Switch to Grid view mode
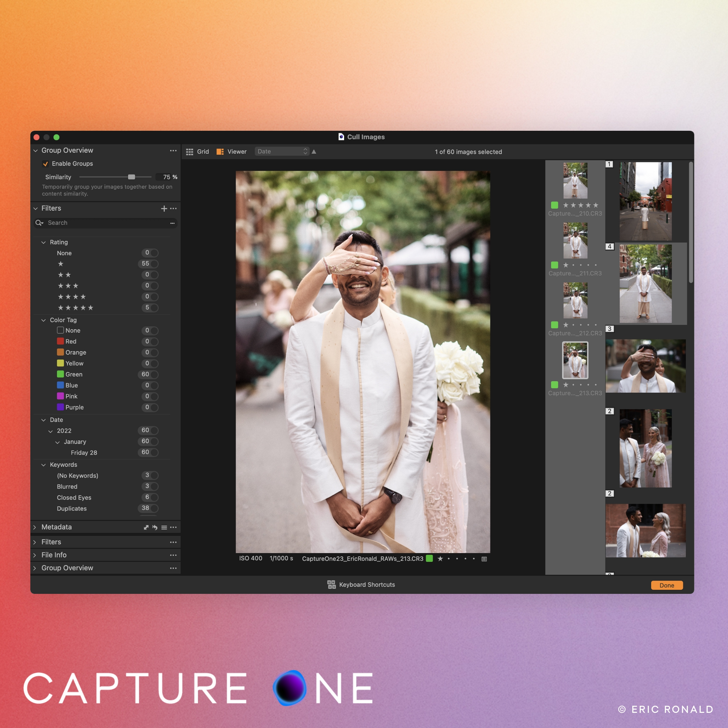 pyautogui.click(x=200, y=152)
